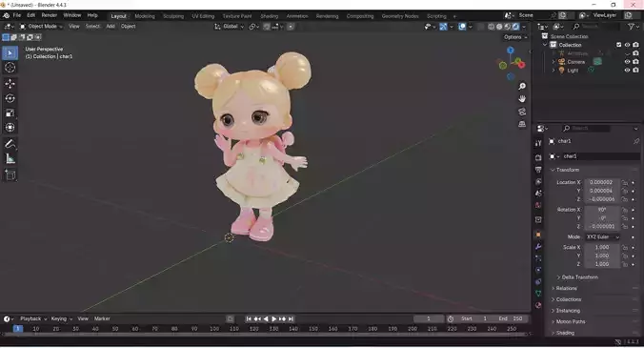Open the Object Data properties tab
This screenshot has height=348, width=644.
click(x=538, y=294)
